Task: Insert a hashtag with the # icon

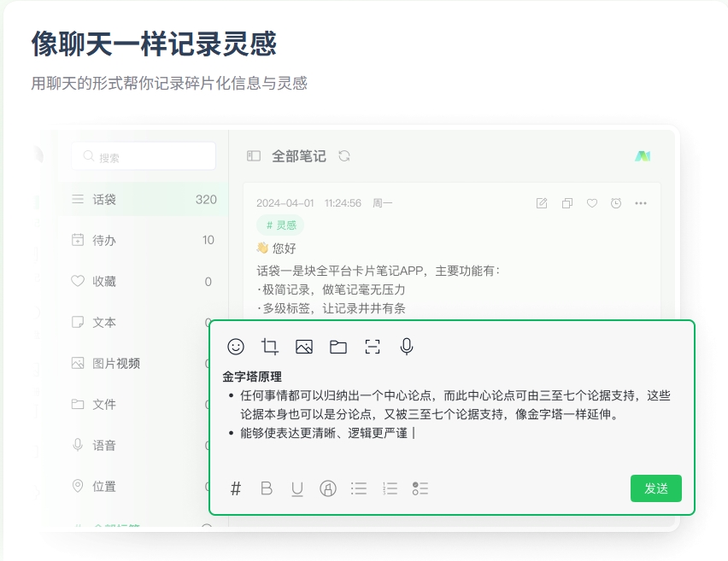Action: (237, 488)
